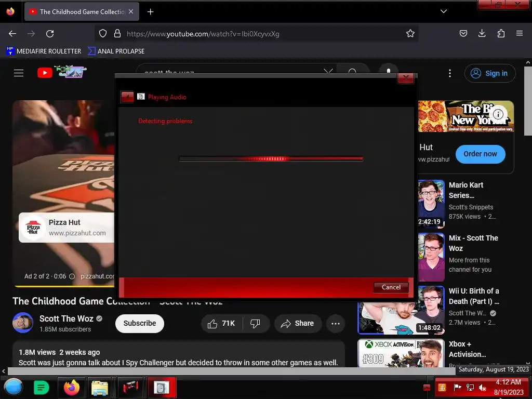Open Wii U: Birth of a Death video
This screenshot has height=399, width=532.
pyautogui.click(x=474, y=296)
